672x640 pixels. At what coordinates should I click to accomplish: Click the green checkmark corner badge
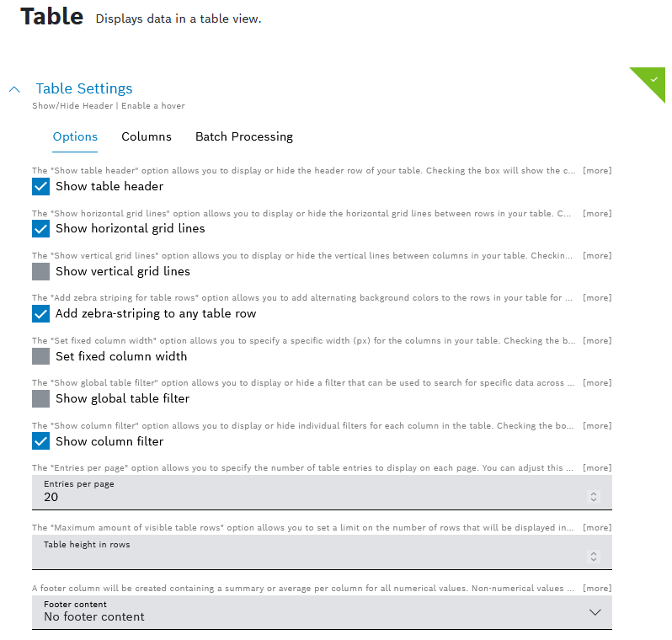653,78
